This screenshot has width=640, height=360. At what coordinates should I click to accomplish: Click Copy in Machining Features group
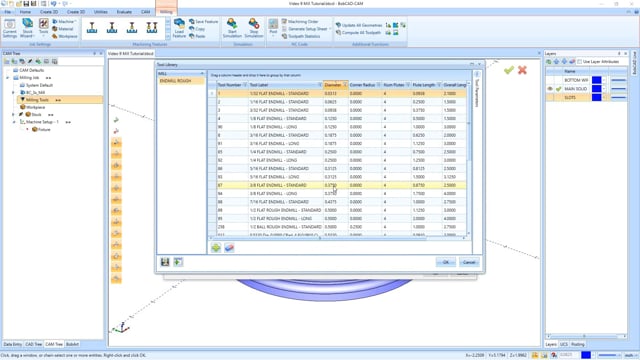197,29
